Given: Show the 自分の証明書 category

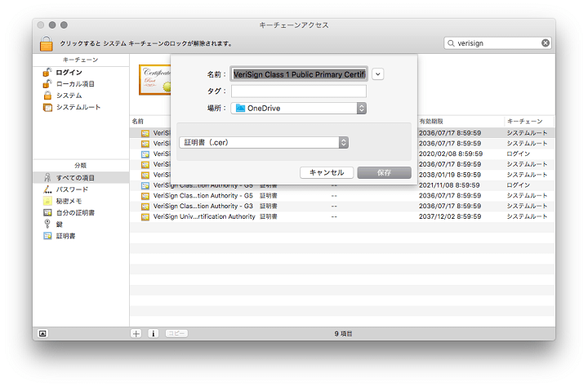Looking at the screenshot, I should click(x=75, y=212).
